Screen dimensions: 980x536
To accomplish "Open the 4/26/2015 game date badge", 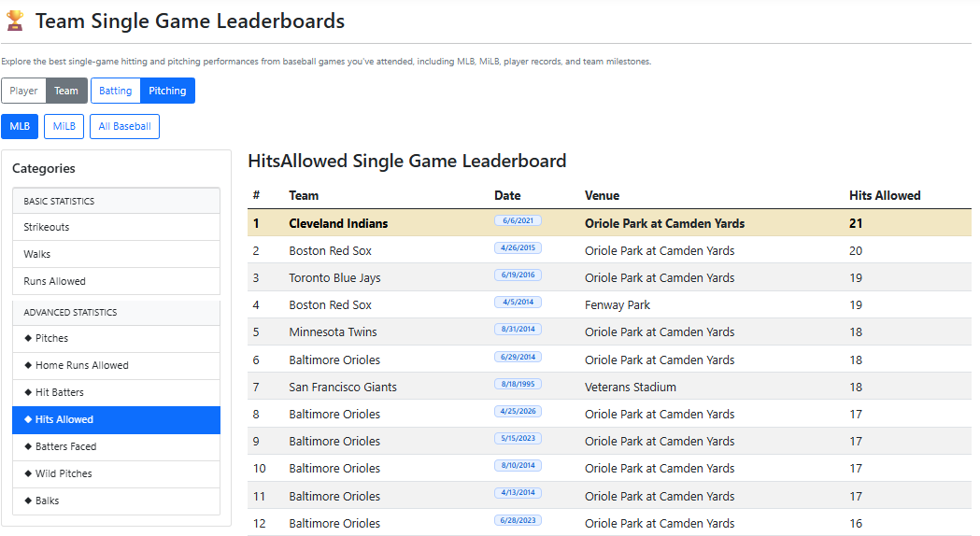I will point(518,248).
